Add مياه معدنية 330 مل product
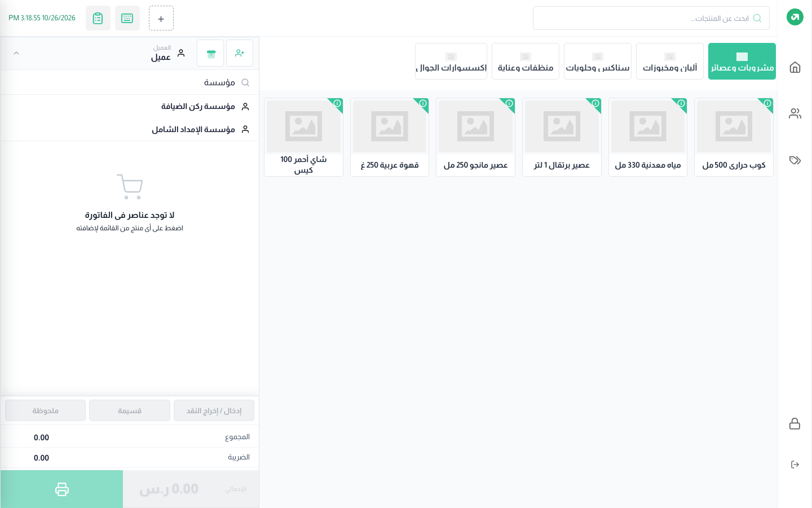Screen dimensions: 812x508 (x=648, y=137)
